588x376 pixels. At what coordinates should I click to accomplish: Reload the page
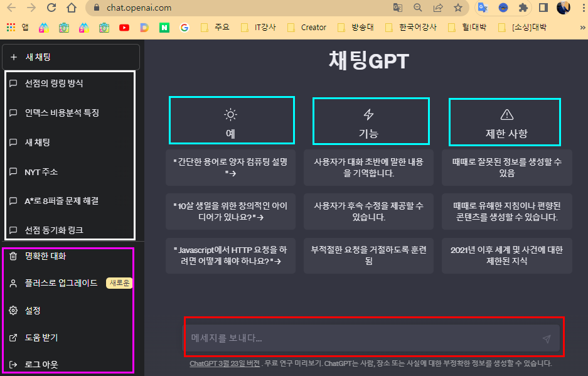pos(51,8)
